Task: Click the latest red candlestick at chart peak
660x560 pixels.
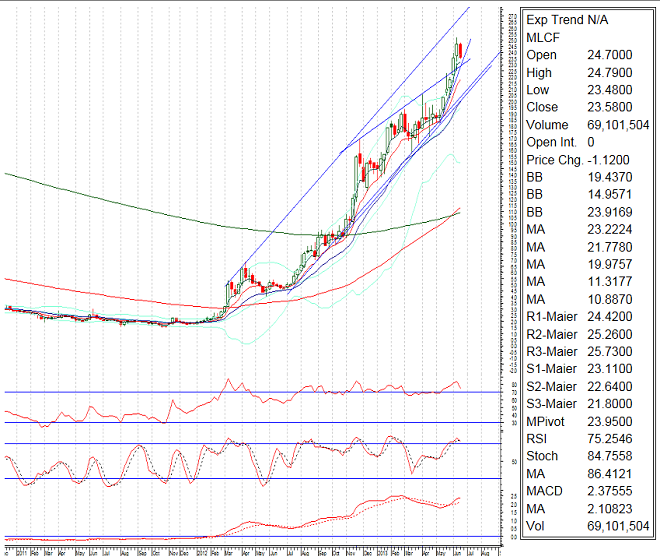Action: [x=458, y=51]
